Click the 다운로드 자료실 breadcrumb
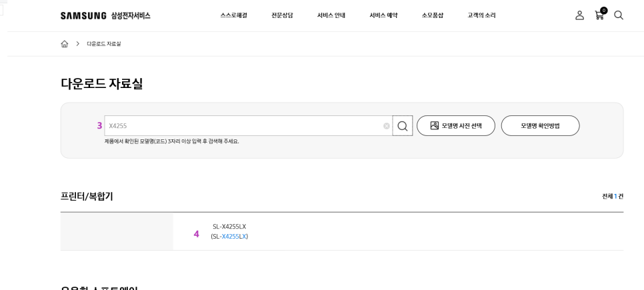This screenshot has height=290, width=644. coord(104,44)
